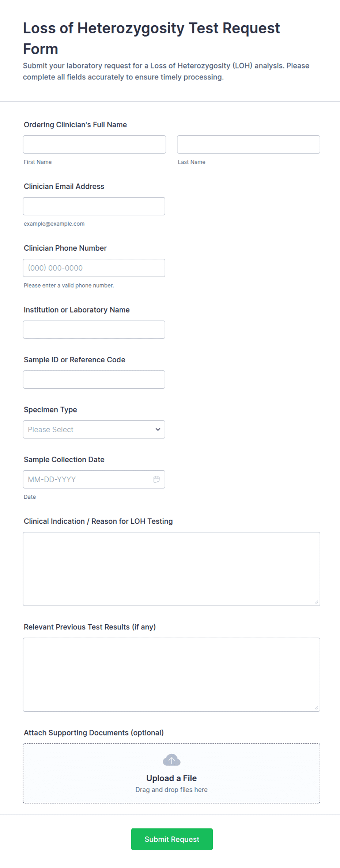Grab the resize handle of Previous Results box
Image resolution: width=340 pixels, height=868 pixels.
(x=317, y=708)
